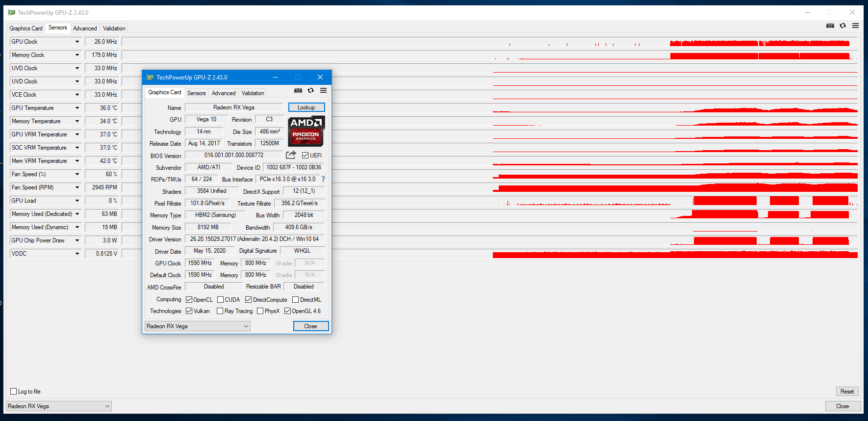Click the Device ID value 1002 687F

pos(294,167)
